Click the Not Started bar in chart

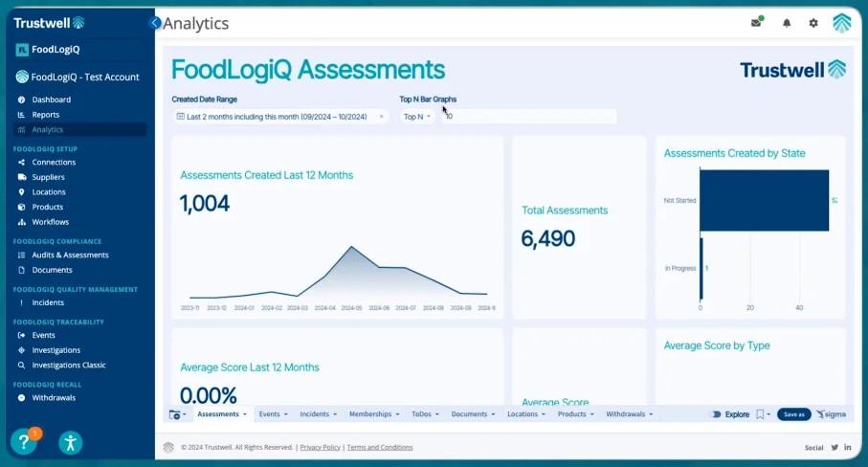tap(763, 200)
